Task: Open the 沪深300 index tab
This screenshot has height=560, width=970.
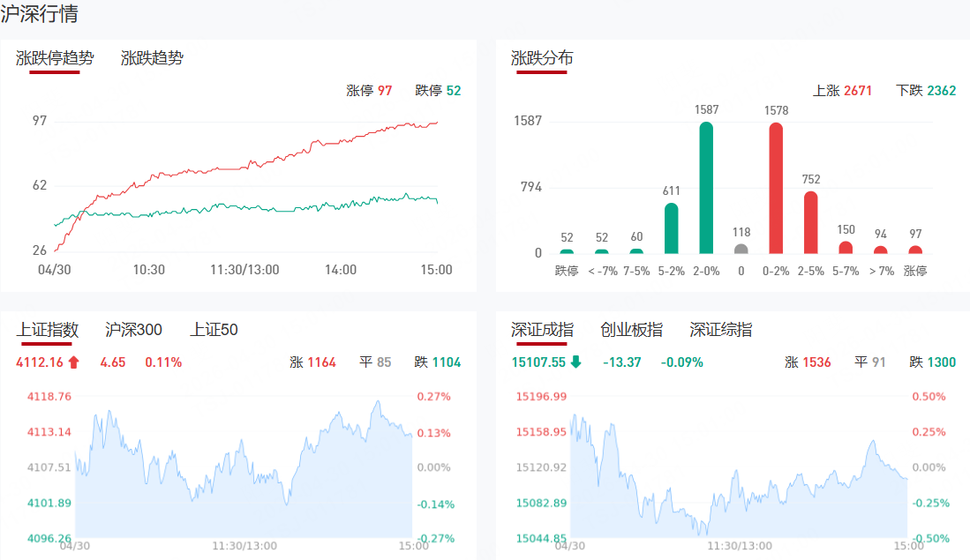Action: [x=133, y=330]
